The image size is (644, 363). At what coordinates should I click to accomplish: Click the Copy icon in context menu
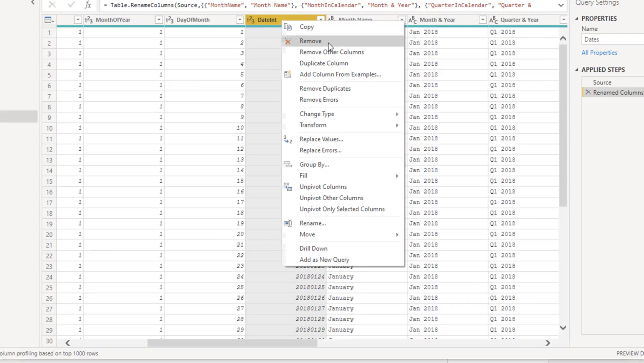(x=288, y=27)
